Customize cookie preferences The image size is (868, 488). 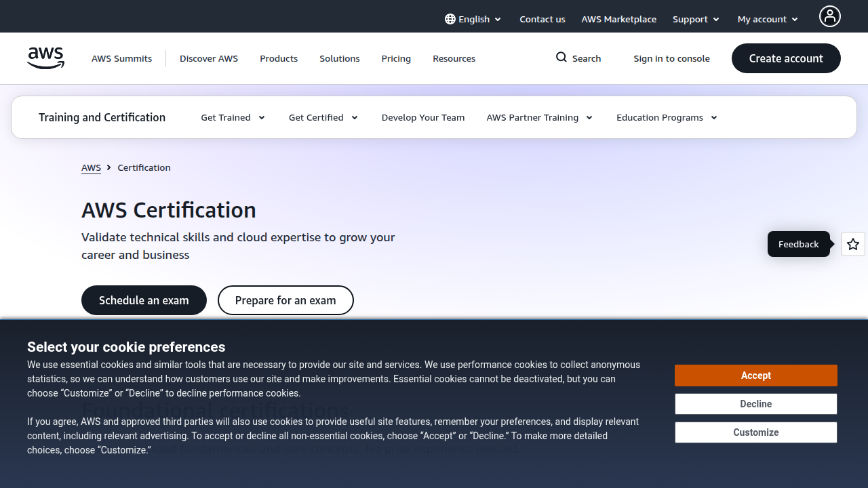756,432
